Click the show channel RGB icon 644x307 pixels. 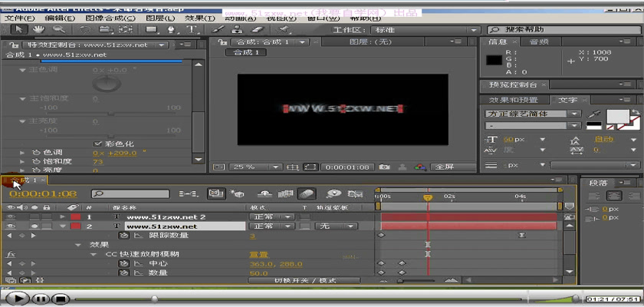coord(419,167)
